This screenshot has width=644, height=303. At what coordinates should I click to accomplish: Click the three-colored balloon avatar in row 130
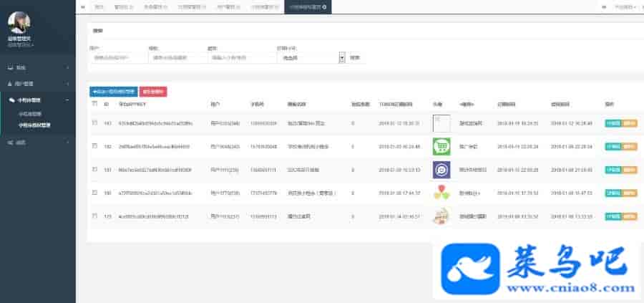click(x=441, y=193)
